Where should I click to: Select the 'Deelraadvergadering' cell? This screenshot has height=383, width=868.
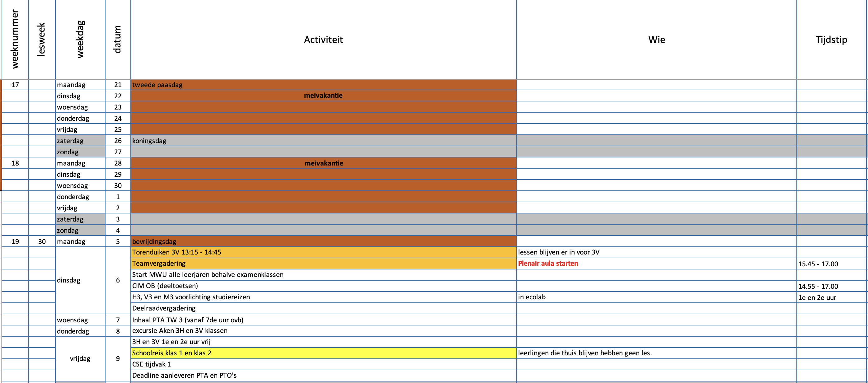(323, 308)
